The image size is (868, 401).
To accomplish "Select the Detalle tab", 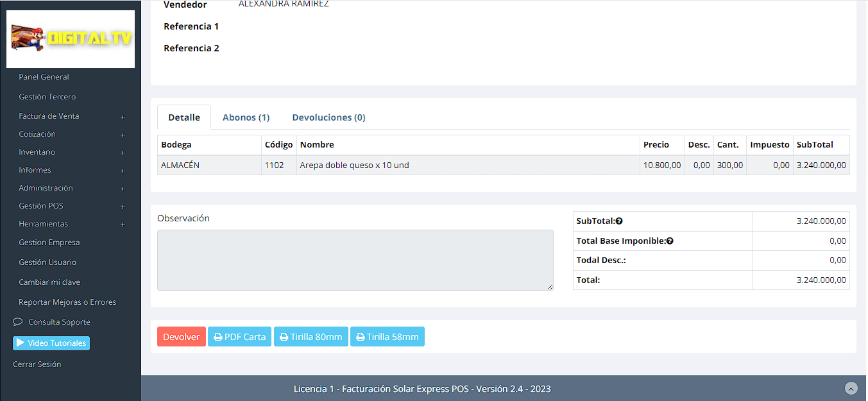I will (184, 117).
